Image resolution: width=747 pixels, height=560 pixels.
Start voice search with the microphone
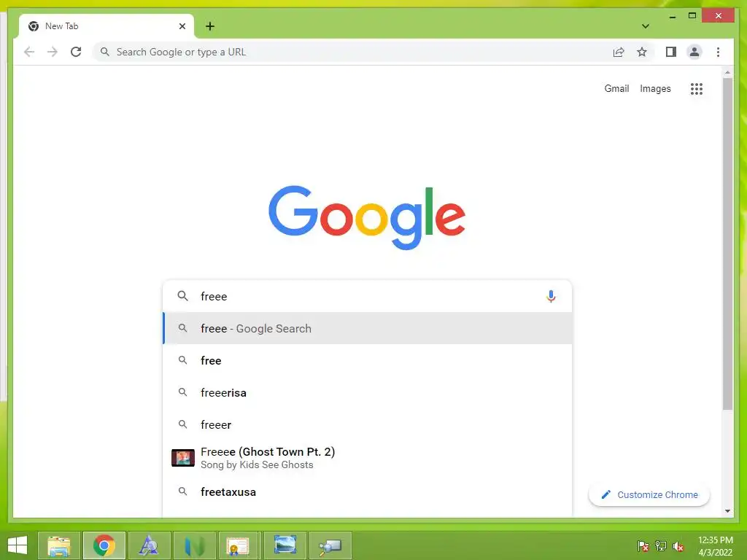[x=551, y=296]
